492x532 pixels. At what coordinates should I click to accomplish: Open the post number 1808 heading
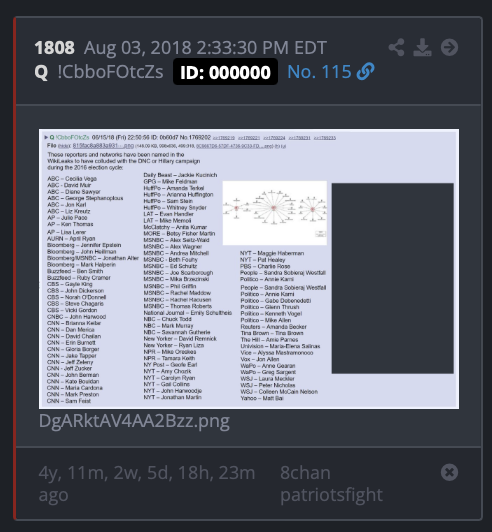[x=54, y=48]
